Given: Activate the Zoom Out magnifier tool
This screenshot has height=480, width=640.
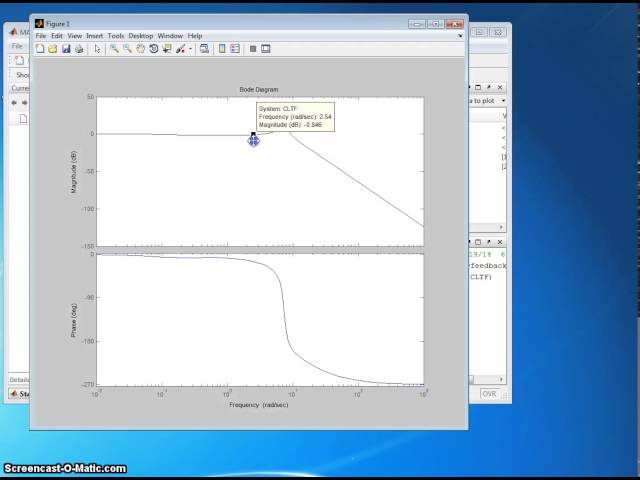Looking at the screenshot, I should pos(127,49).
